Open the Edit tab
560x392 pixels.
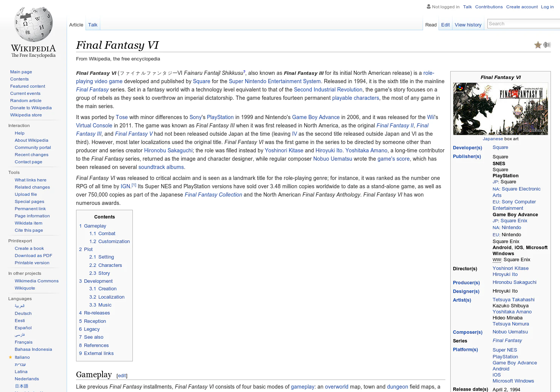coord(445,25)
